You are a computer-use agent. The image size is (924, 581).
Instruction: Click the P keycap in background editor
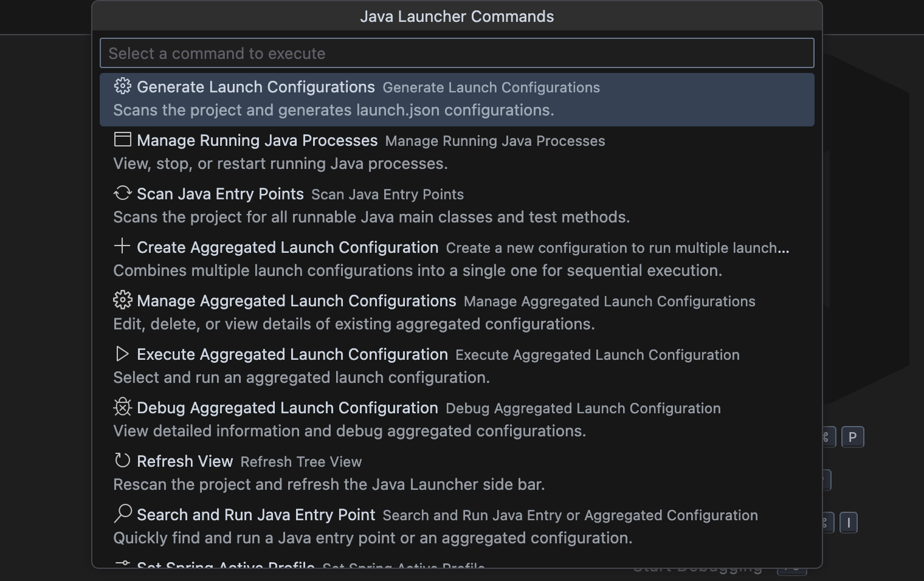(x=852, y=437)
